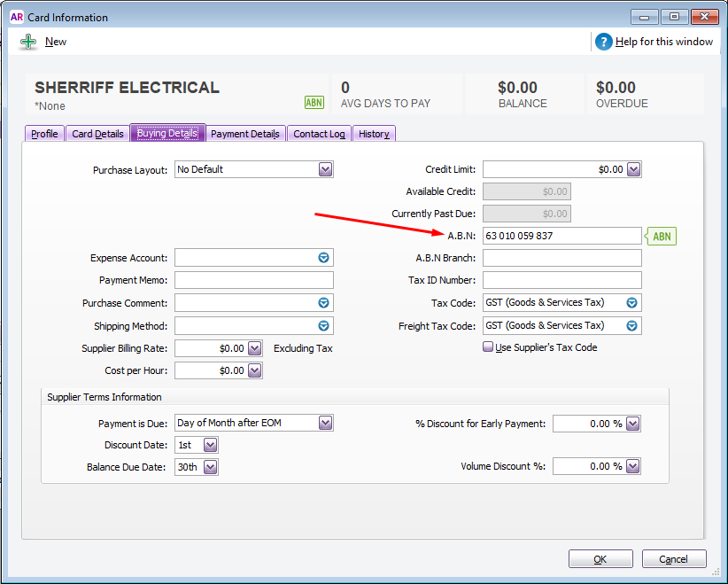The height and width of the screenshot is (584, 728).
Task: Open the Cost per Hour dropdown arrow
Action: pos(254,370)
